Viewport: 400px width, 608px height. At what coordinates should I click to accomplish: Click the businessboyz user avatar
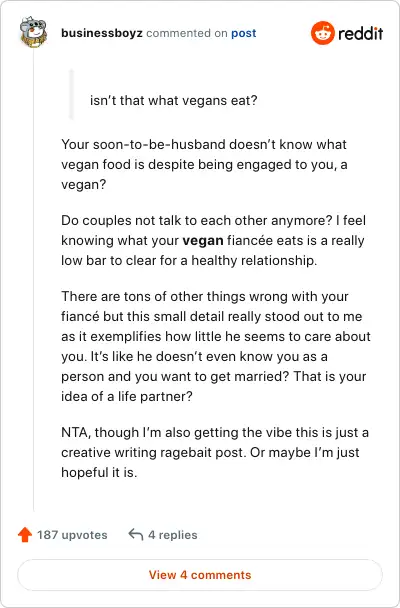click(33, 32)
